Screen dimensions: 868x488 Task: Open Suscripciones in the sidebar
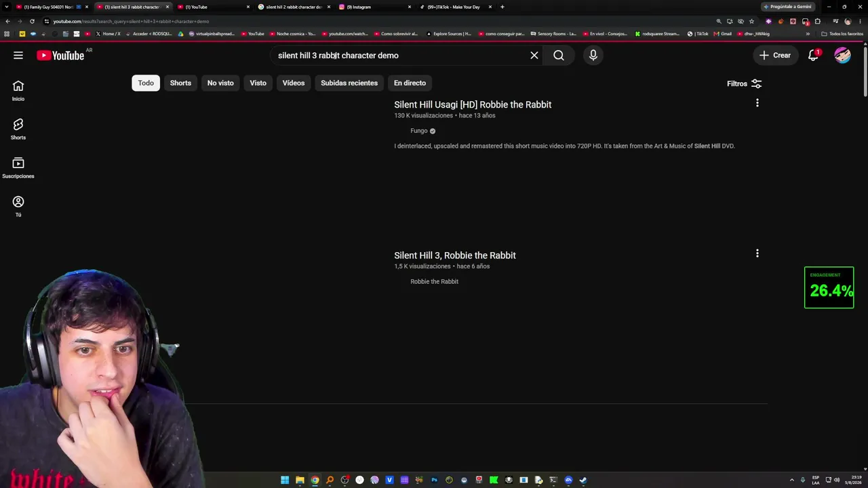(x=18, y=168)
